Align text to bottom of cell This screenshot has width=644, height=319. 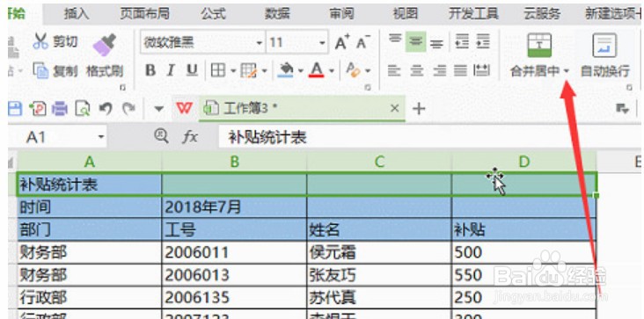point(436,43)
